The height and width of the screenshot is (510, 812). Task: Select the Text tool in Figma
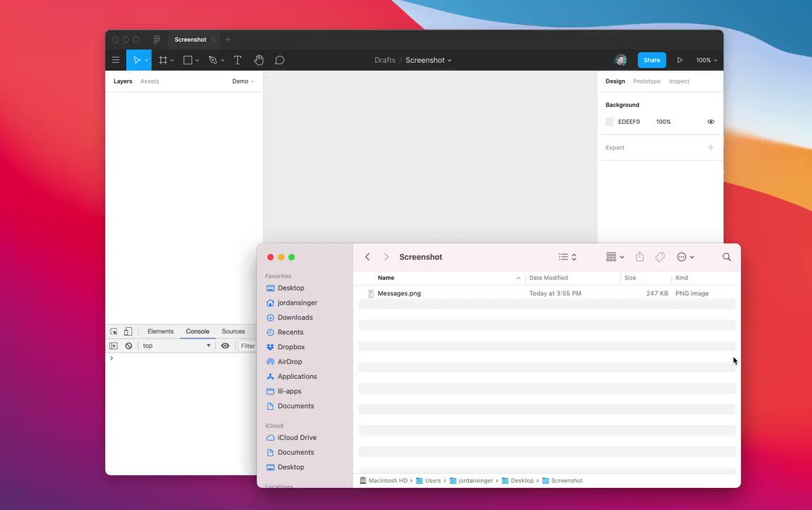pos(237,60)
